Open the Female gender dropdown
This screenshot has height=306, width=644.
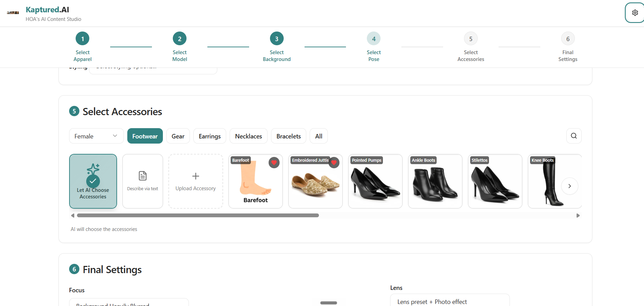[96, 136]
